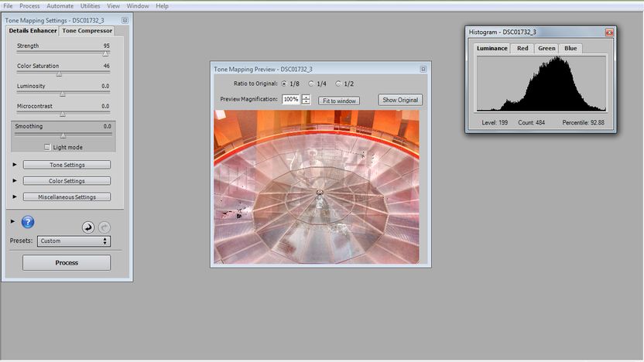Viewport: 644px width, 362px height.
Task: Click the Miscellaneous Settings button
Action: tap(67, 197)
